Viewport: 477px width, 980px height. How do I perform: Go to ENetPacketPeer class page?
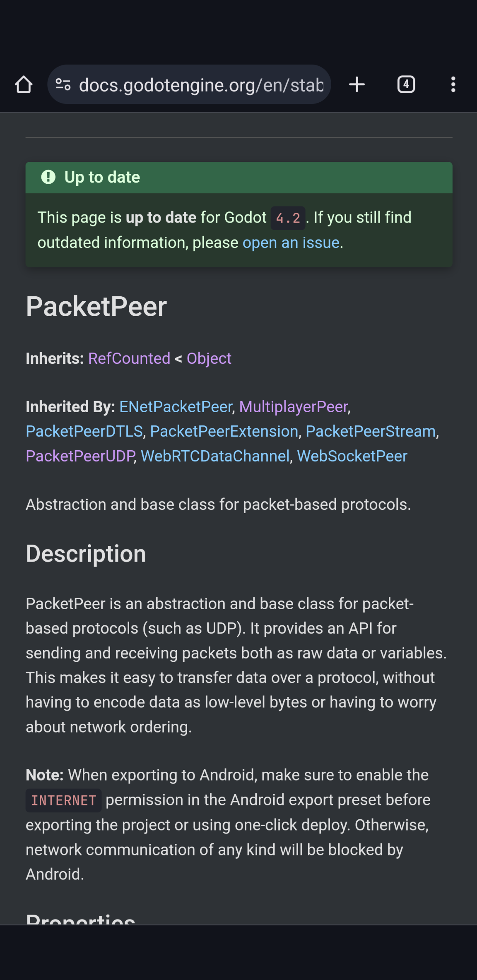(176, 407)
